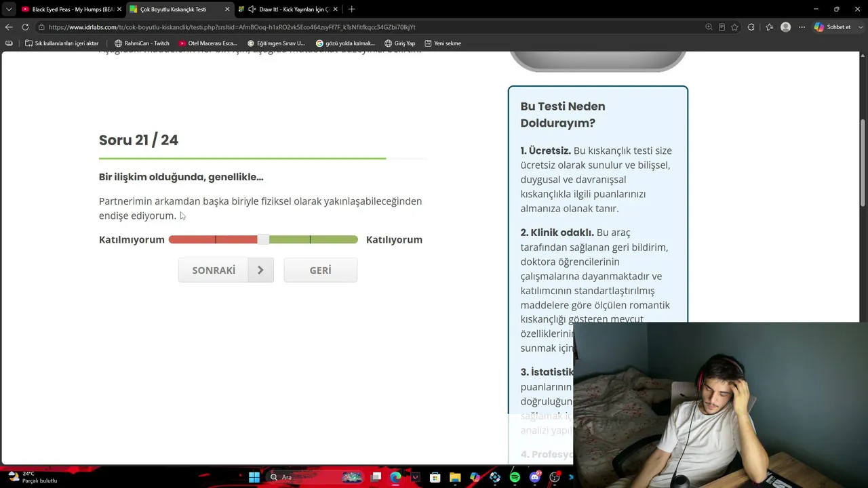The height and width of the screenshot is (488, 868).
Task: Open the Eğitimgen Sınav bookmark
Action: 276,43
